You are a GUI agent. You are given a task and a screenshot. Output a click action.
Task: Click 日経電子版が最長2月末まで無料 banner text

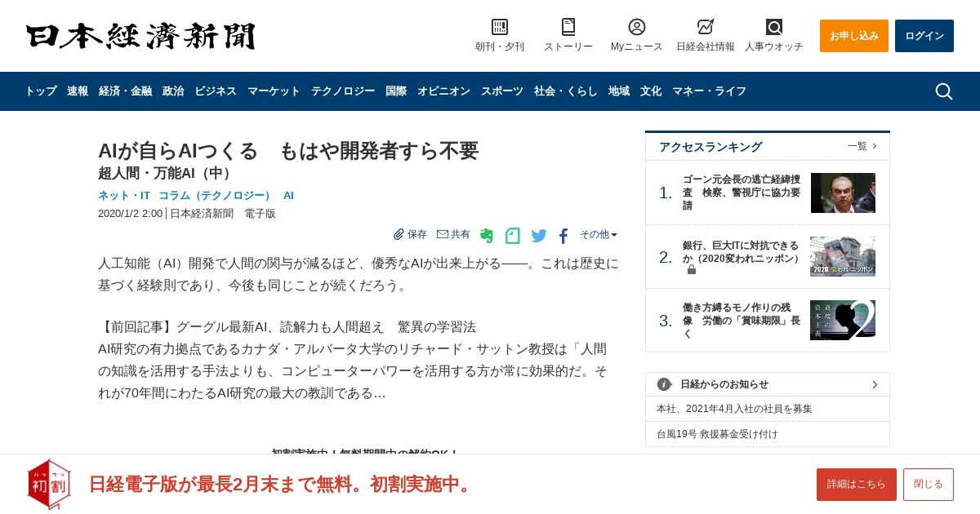[x=282, y=484]
